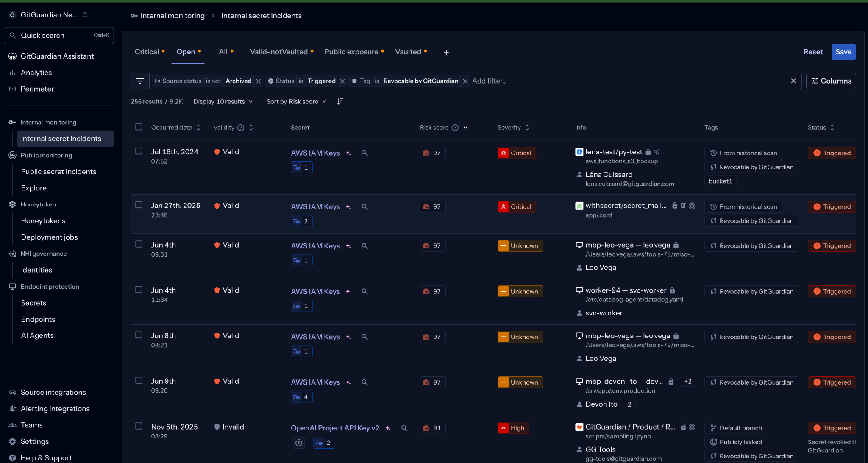
Task: Select the Jan 27th, 2025 incident checkbox
Action: pos(139,205)
